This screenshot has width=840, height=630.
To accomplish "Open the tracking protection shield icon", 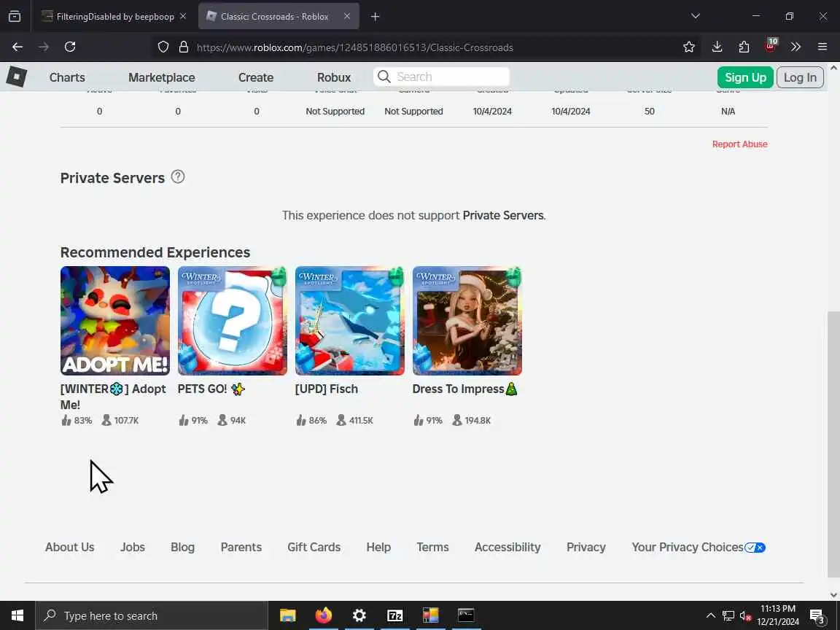I will pos(163,47).
